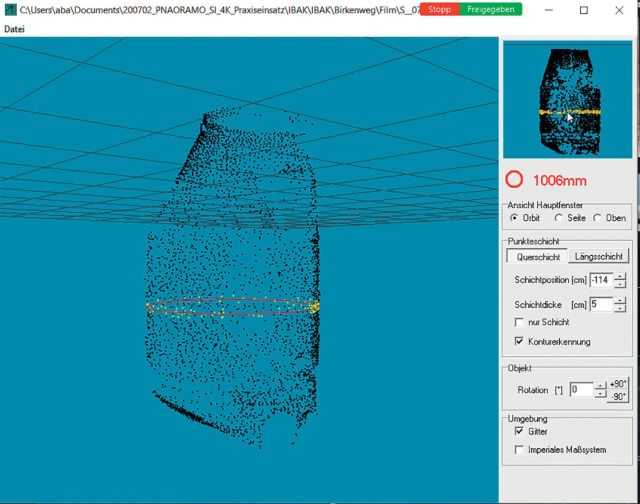The width and height of the screenshot is (640, 504).
Task: Click the red circle diameter icon
Action: coord(514,180)
